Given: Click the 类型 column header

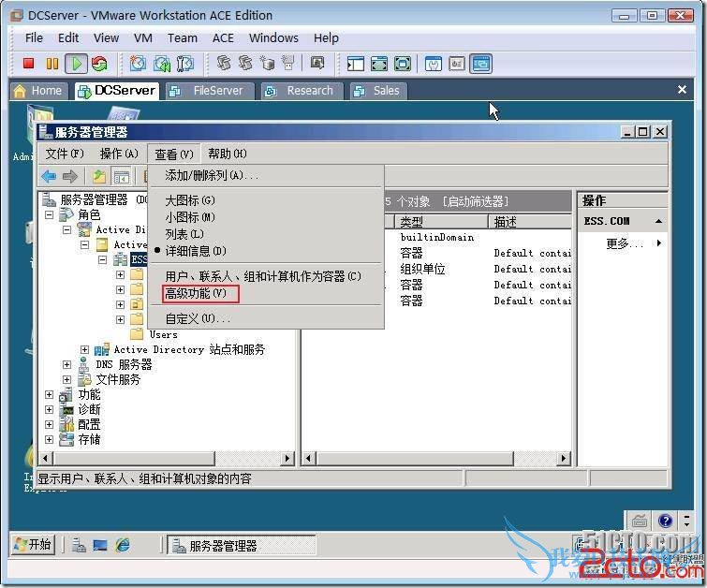Looking at the screenshot, I should tap(441, 221).
